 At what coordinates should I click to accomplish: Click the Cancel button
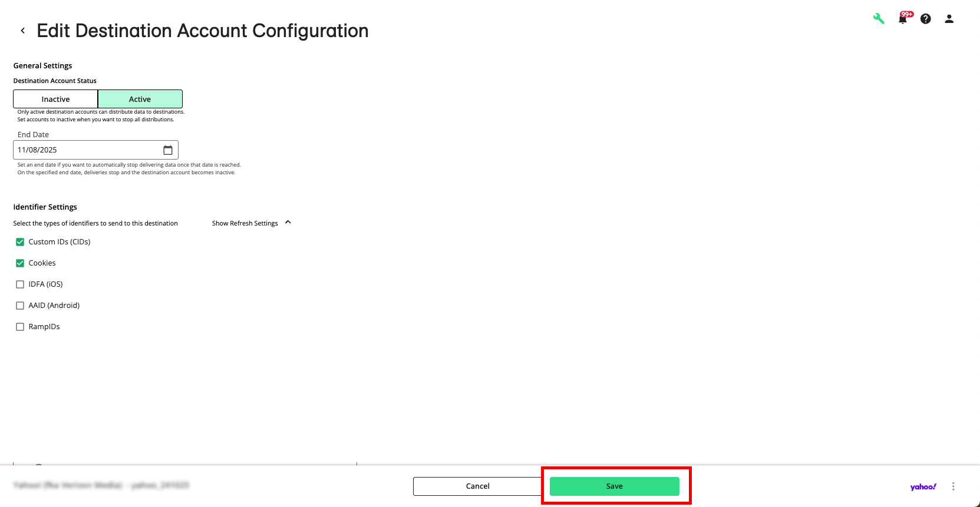(x=477, y=486)
